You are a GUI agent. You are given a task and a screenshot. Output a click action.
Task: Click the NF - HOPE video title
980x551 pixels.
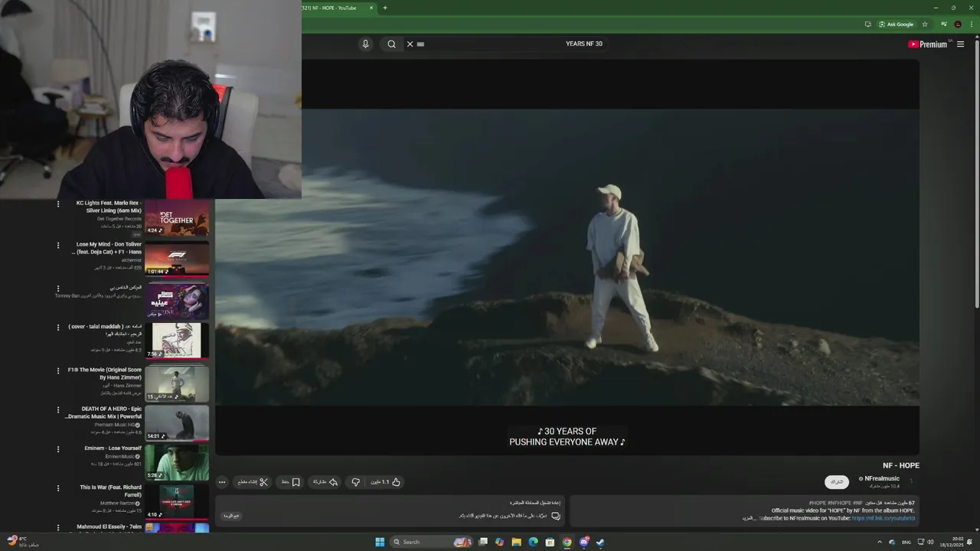tap(901, 465)
